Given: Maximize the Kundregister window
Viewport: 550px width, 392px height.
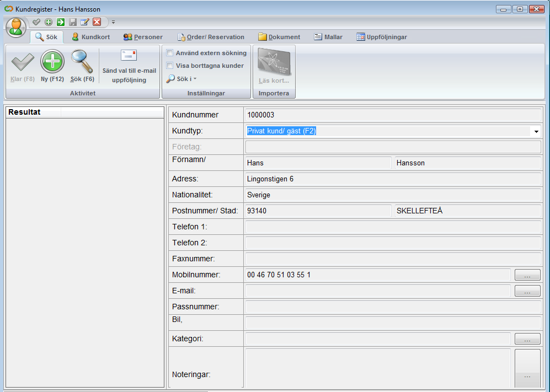Looking at the screenshot, I should (x=520, y=9).
